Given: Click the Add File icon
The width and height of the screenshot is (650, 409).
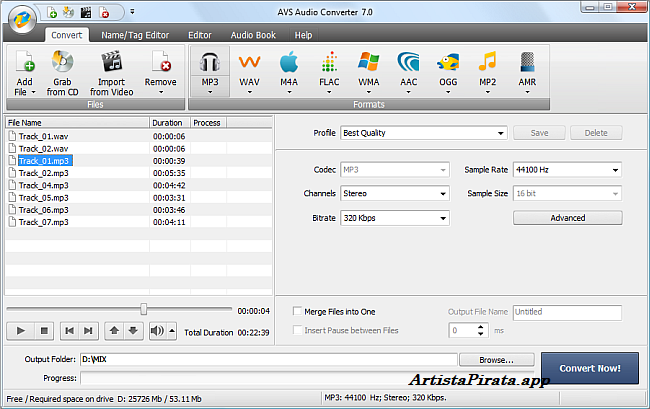Looking at the screenshot, I should click(x=27, y=63).
